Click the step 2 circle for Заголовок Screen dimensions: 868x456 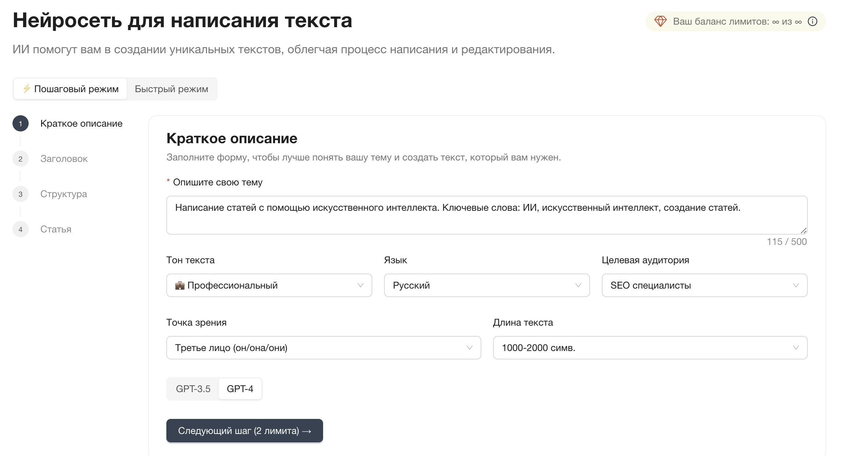(20, 159)
